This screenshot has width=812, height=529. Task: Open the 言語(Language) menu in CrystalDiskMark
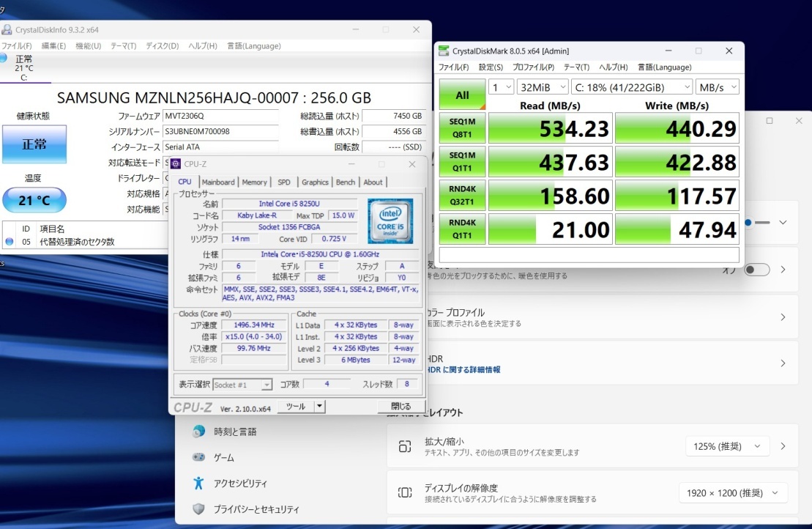tap(664, 67)
